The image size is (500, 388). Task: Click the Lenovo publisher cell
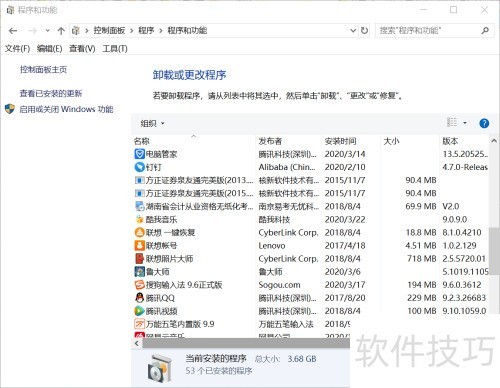272,246
